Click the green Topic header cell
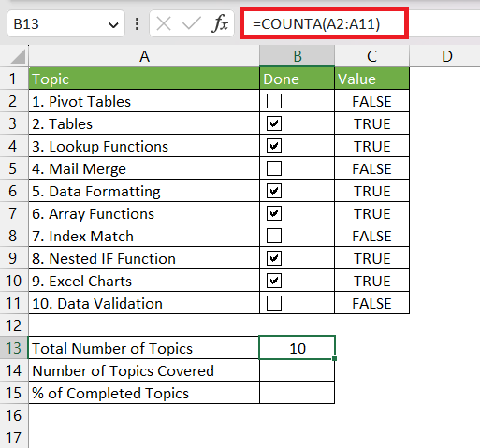The height and width of the screenshot is (448, 480). pos(144,79)
